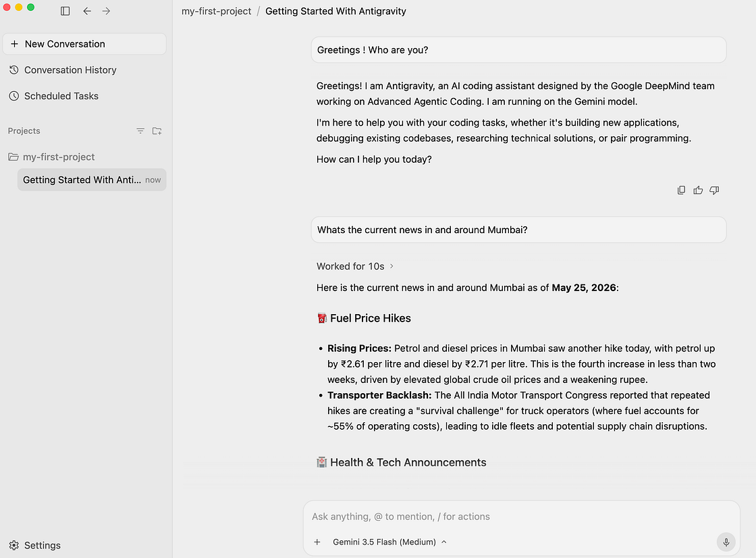Give thumbs down to the response
The height and width of the screenshot is (558, 756).
point(715,191)
